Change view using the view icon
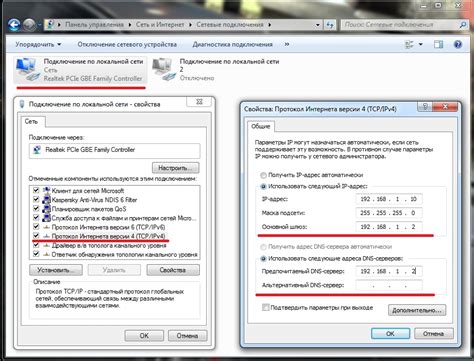 (x=409, y=44)
